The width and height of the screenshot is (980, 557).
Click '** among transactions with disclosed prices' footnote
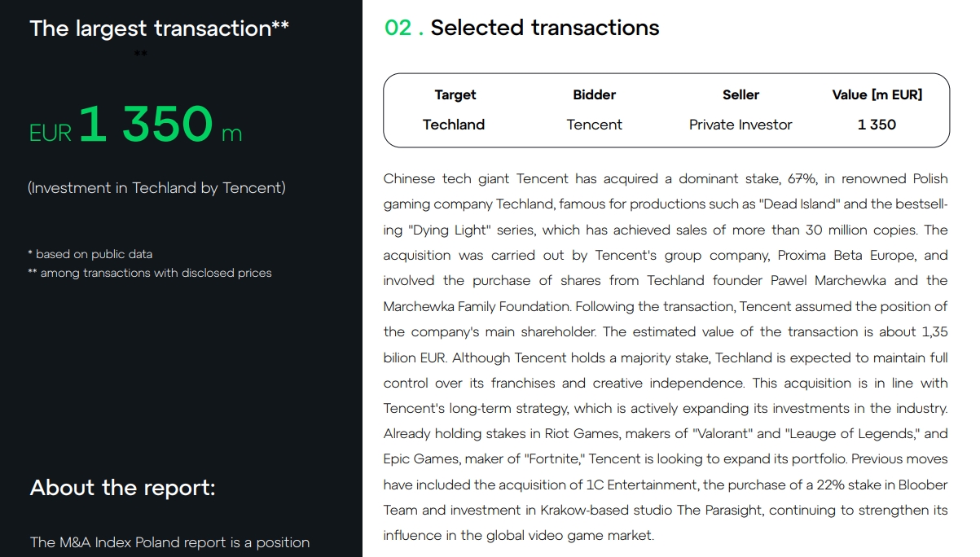(149, 273)
